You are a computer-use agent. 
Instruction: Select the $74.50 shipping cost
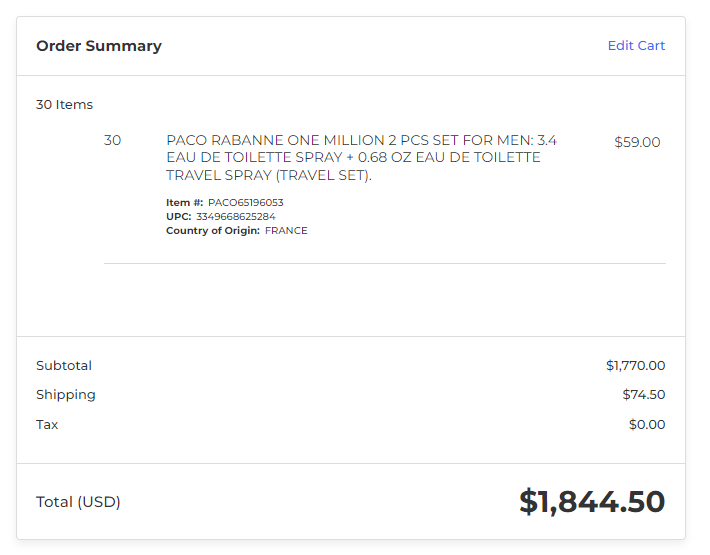click(x=643, y=394)
